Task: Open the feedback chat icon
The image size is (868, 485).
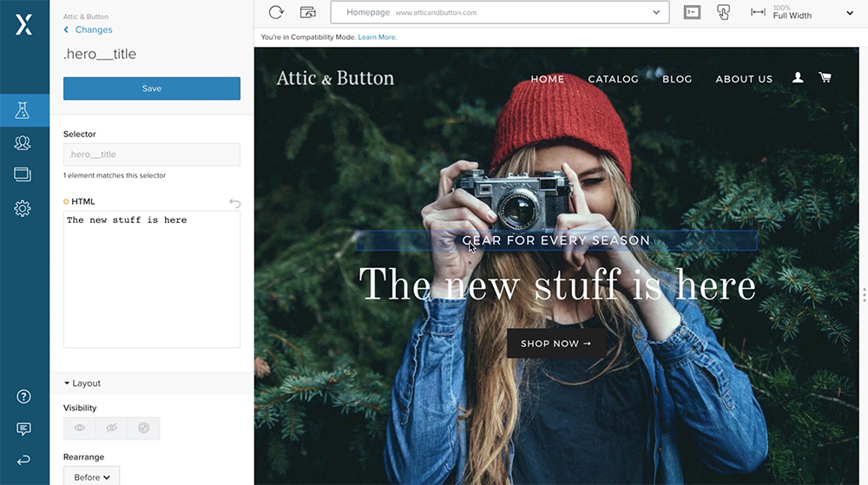Action: pos(23,429)
